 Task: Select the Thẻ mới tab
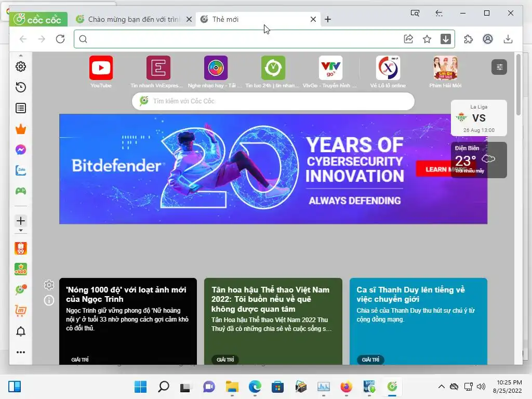coord(258,19)
